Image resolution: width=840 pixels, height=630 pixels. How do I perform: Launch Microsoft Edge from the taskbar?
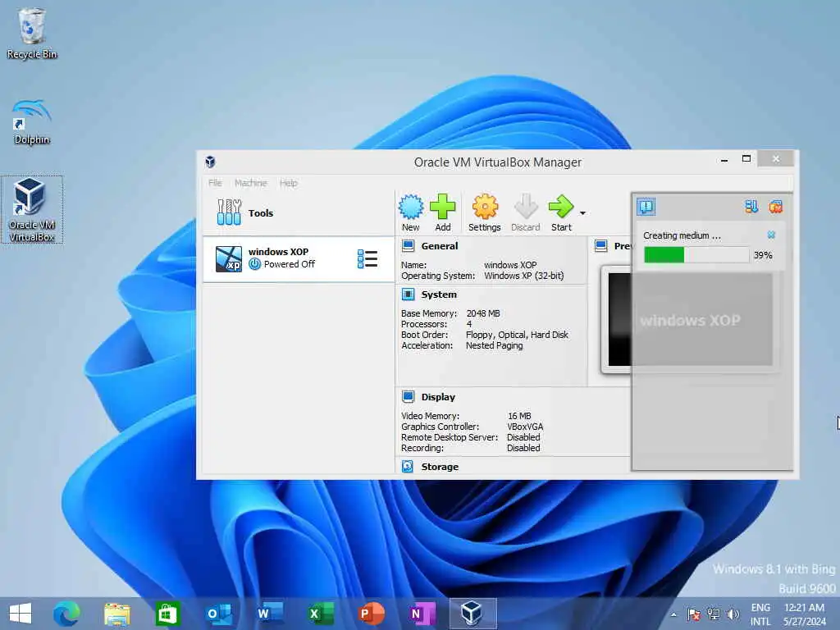coord(66,614)
